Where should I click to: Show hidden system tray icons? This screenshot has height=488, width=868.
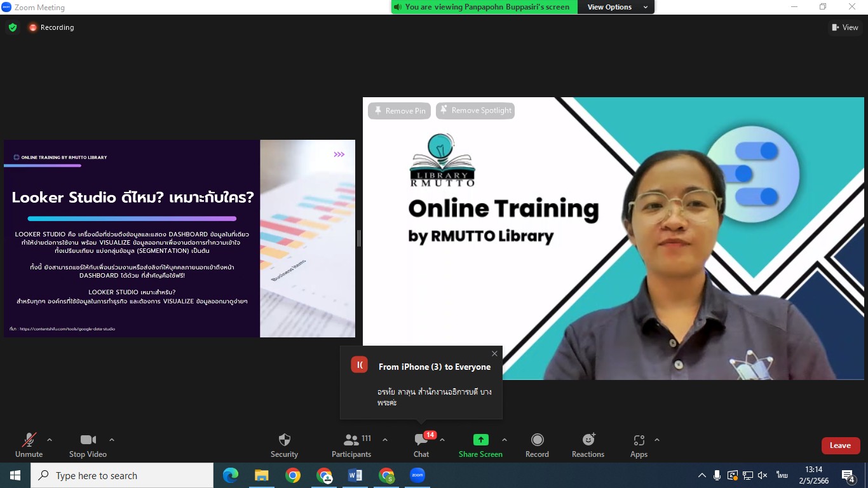702,475
